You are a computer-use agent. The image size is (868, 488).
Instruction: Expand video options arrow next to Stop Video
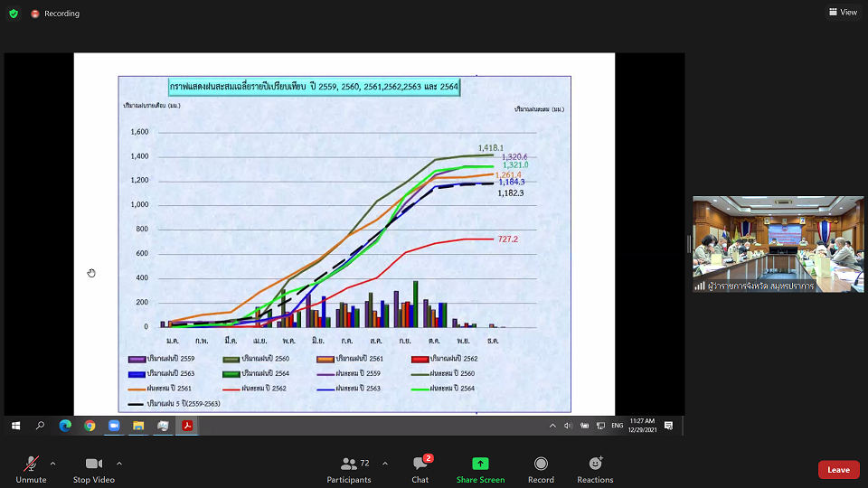pos(119,464)
